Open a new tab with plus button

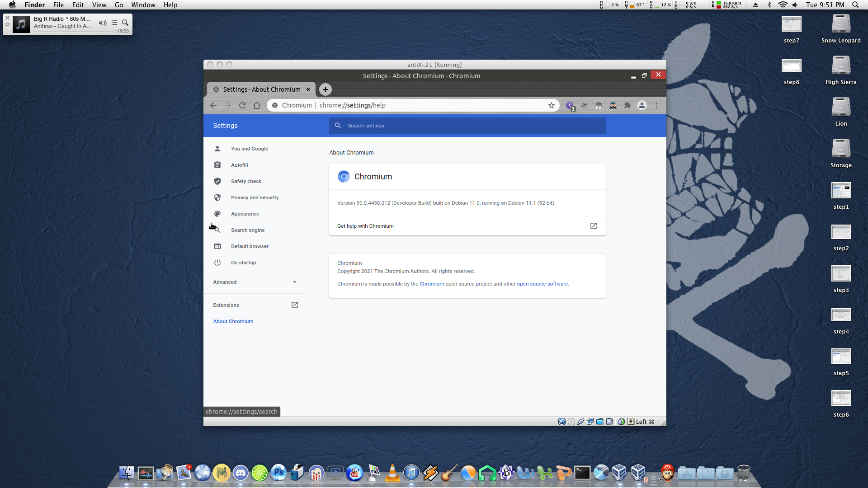point(325,89)
